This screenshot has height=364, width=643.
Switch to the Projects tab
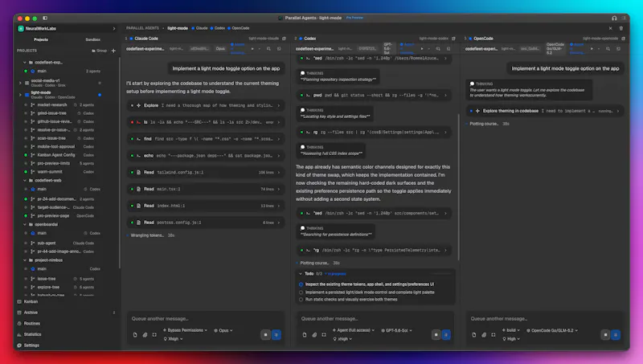[x=41, y=39]
